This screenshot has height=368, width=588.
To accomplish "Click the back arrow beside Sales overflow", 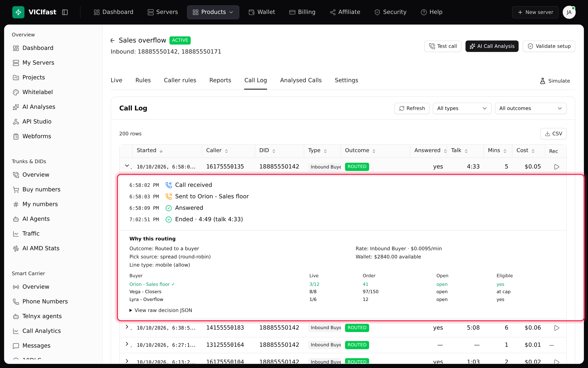I will click(x=112, y=40).
